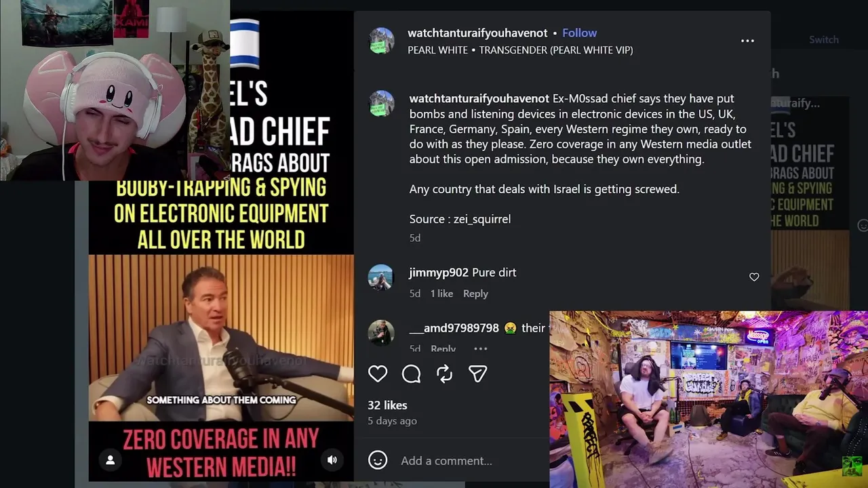Repost using the arrows icon

click(444, 373)
